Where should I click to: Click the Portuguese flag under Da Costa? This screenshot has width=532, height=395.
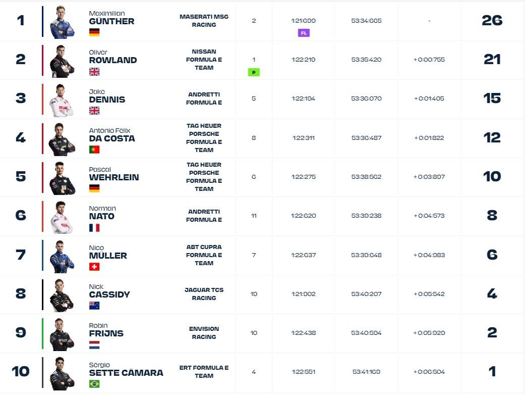tap(94, 150)
